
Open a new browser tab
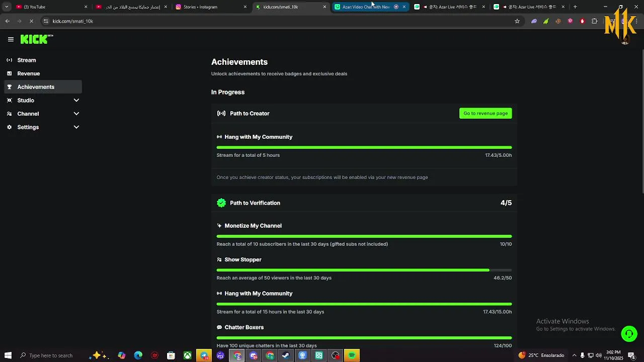click(575, 7)
